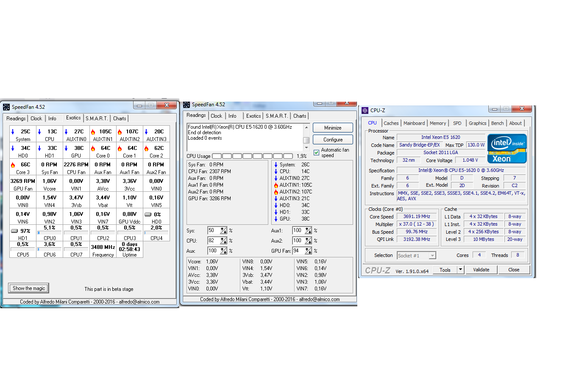This screenshot has width=579, height=392.
Task: Click the flame icon on Core 3 66C cell
Action: coord(13,165)
